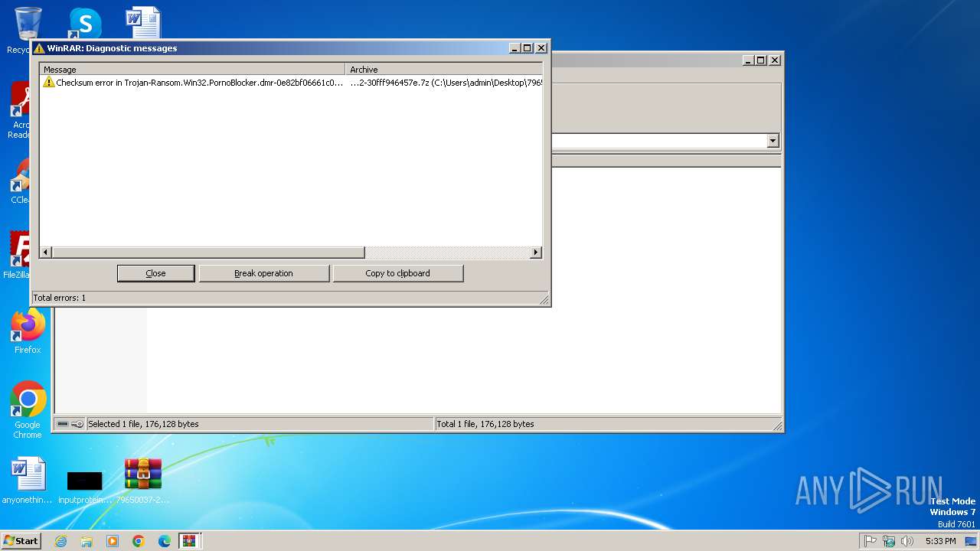
Task: Select the Checksum error message row
Action: click(291, 83)
